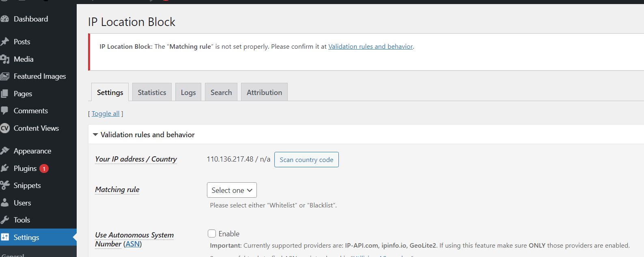This screenshot has height=257, width=644.
Task: Click the IP address 110.136.217.48 text
Action: [230, 159]
